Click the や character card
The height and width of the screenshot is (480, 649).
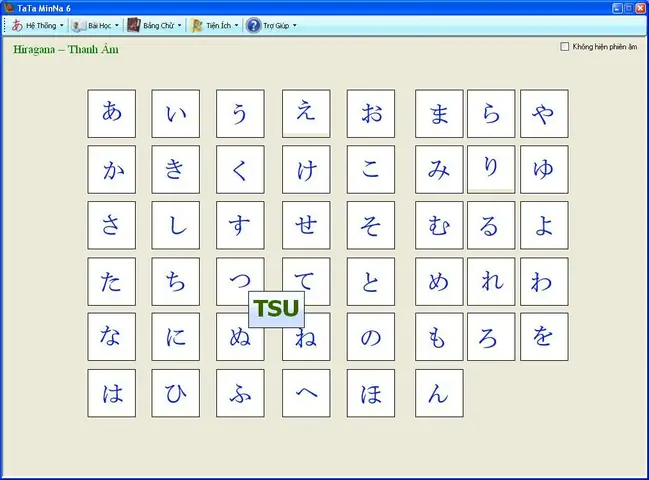click(544, 114)
